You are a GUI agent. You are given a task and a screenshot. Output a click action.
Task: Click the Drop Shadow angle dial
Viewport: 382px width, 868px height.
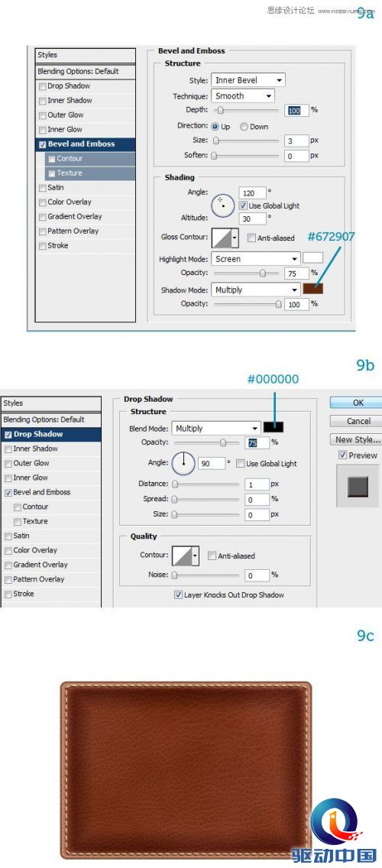pos(183,463)
